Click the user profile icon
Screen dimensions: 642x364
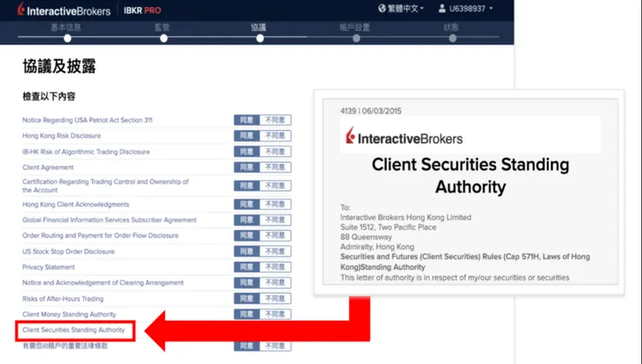pos(442,8)
